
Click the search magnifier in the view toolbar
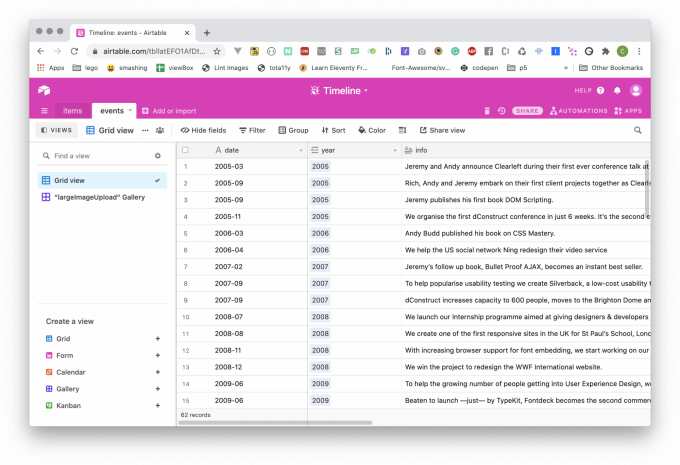[x=638, y=130]
